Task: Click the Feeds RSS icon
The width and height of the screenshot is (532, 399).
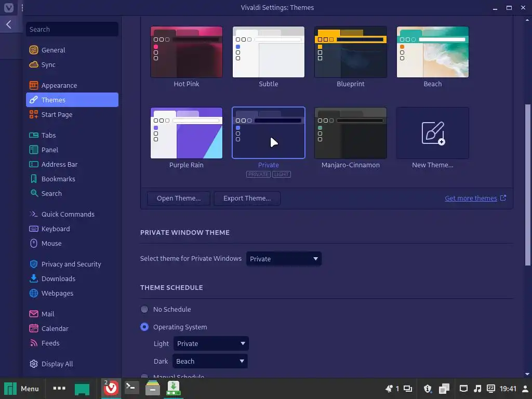Action: point(34,343)
